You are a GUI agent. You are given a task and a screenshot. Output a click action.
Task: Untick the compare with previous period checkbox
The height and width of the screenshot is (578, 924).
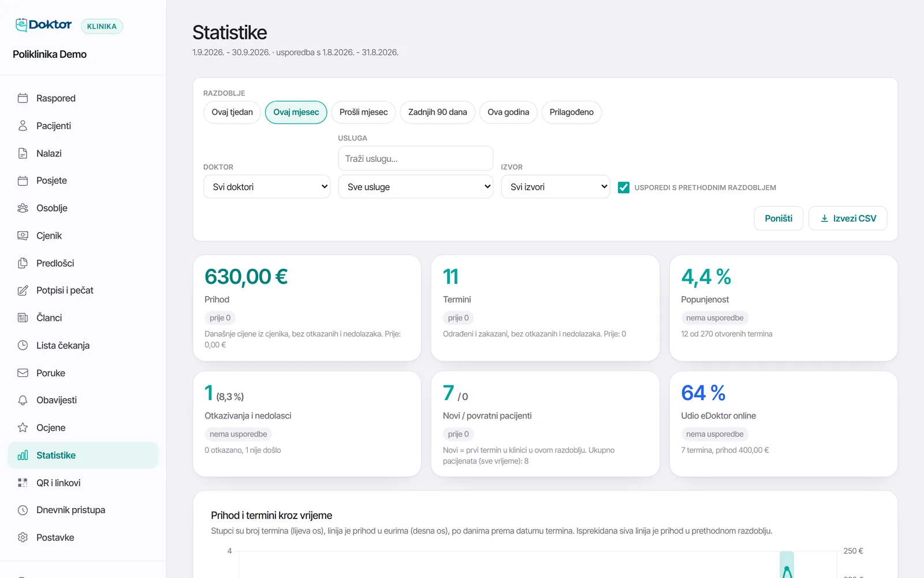624,187
